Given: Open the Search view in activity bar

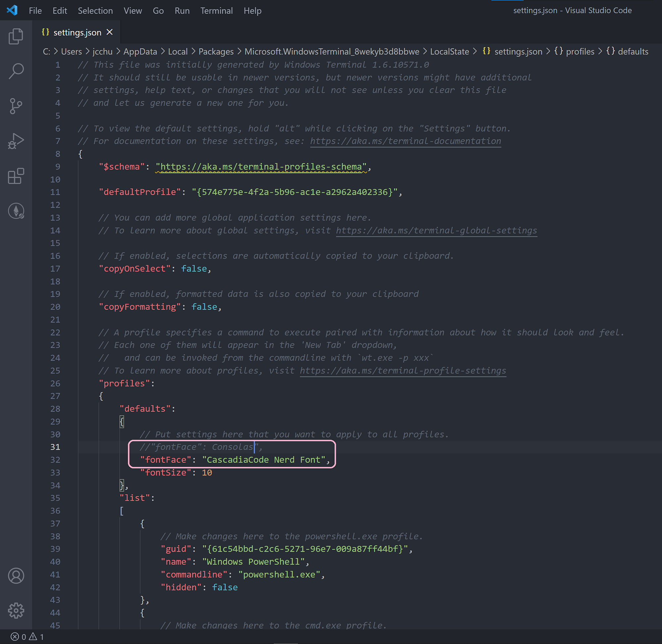Looking at the screenshot, I should pos(16,71).
